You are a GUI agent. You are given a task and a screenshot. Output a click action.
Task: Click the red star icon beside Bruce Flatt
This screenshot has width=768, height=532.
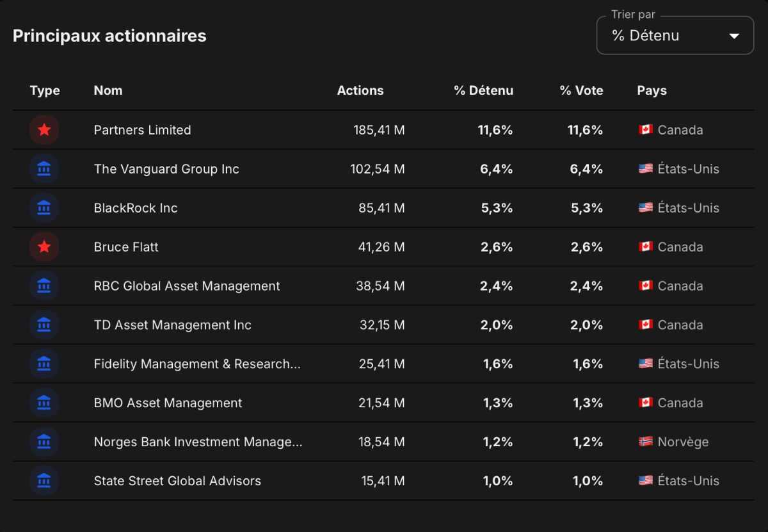[x=44, y=247]
